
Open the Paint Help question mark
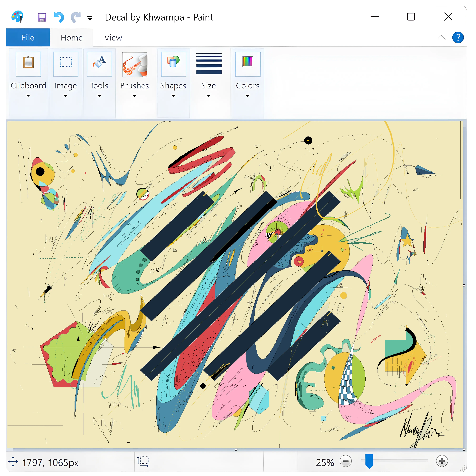458,38
